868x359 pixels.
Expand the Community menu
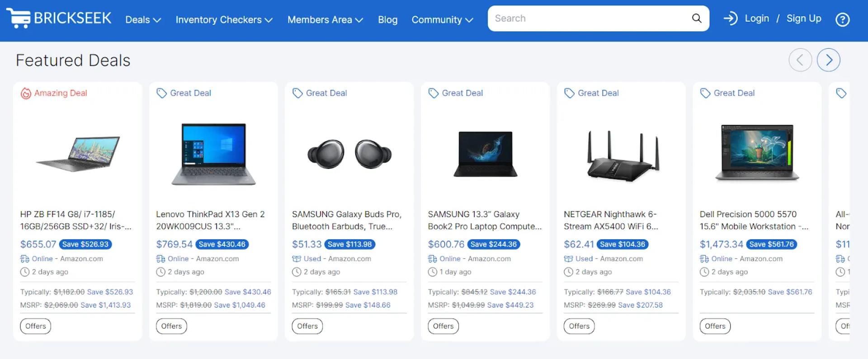click(443, 20)
